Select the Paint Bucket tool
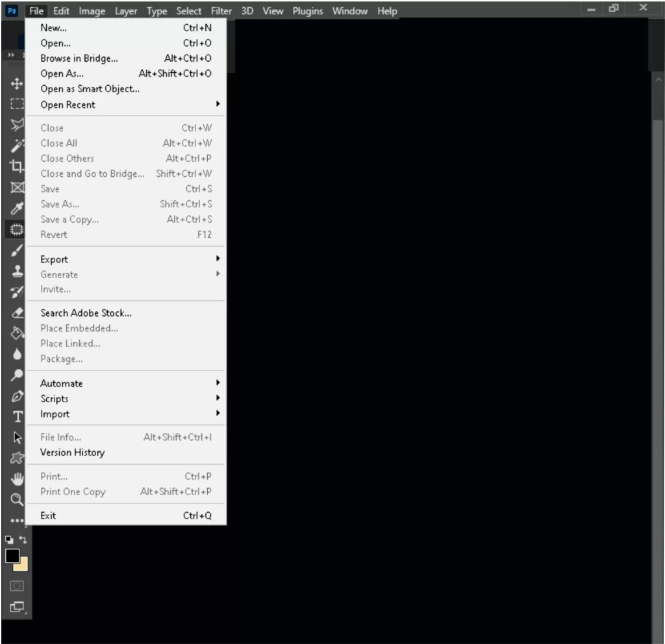Viewport: 665px width, 644px height. 16,333
